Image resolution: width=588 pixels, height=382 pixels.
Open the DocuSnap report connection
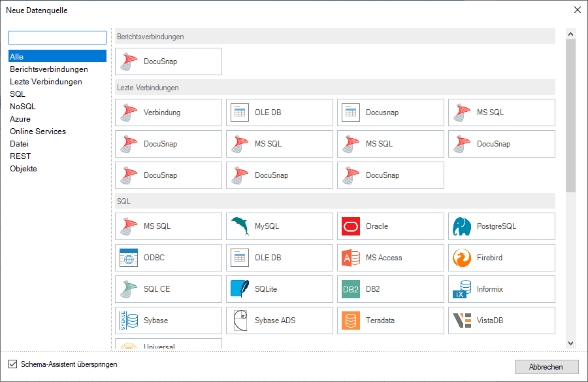point(169,61)
